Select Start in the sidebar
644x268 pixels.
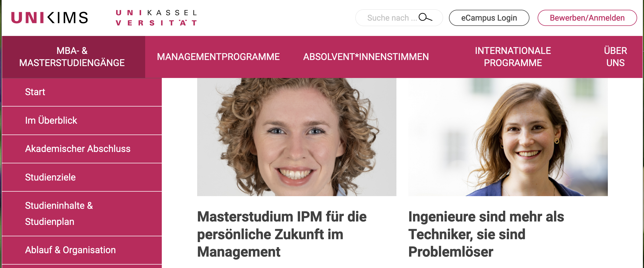[82, 92]
